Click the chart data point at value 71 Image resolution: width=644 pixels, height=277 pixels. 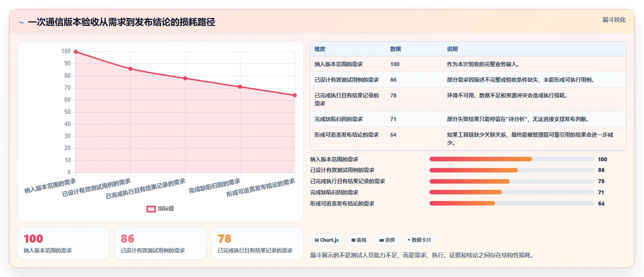240,87
